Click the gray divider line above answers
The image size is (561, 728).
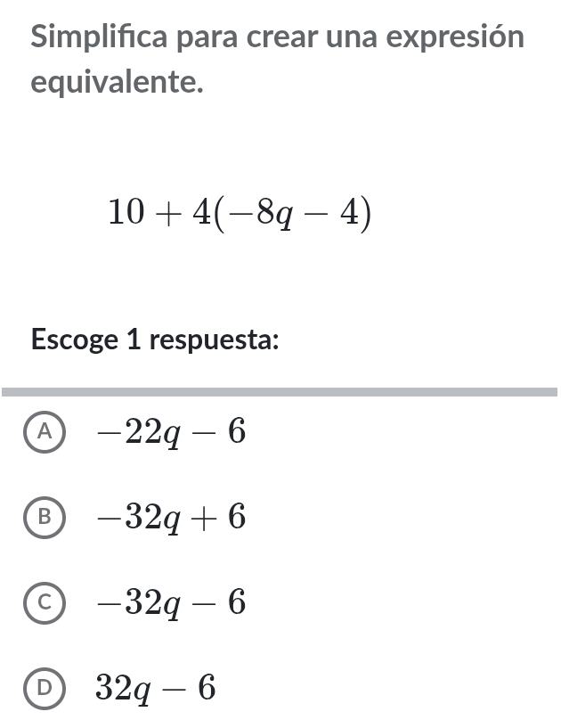(280, 391)
